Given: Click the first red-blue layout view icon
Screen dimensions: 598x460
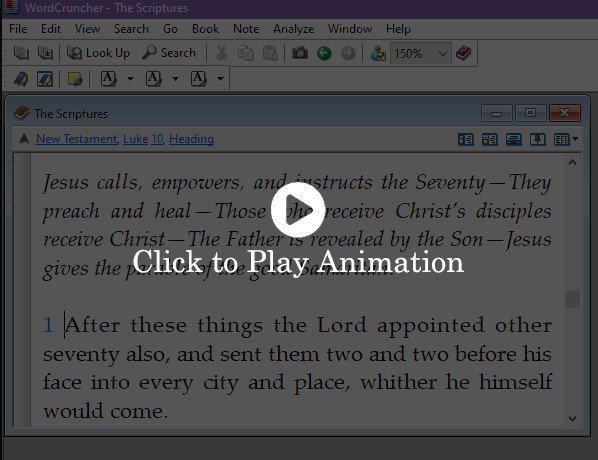Looking at the screenshot, I should pyautogui.click(x=466, y=140).
